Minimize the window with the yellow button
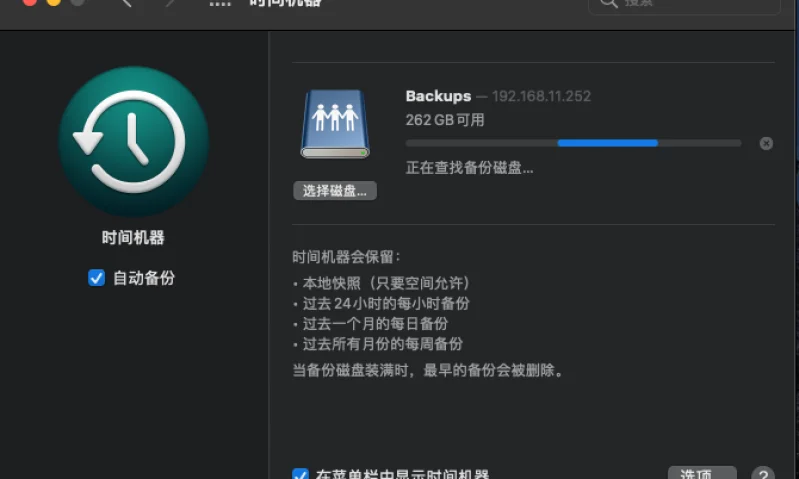The height and width of the screenshot is (479, 799). pos(54,2)
